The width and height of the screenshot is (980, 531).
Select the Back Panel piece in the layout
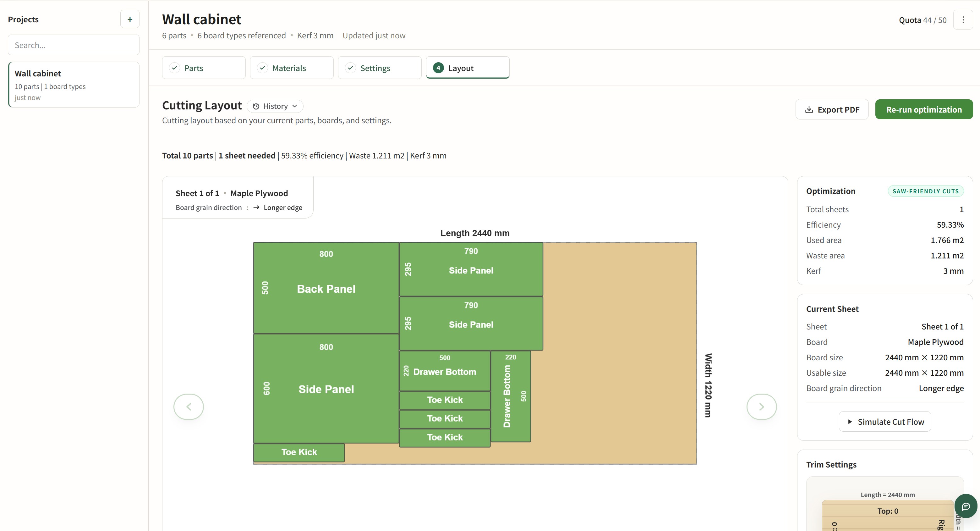click(326, 289)
